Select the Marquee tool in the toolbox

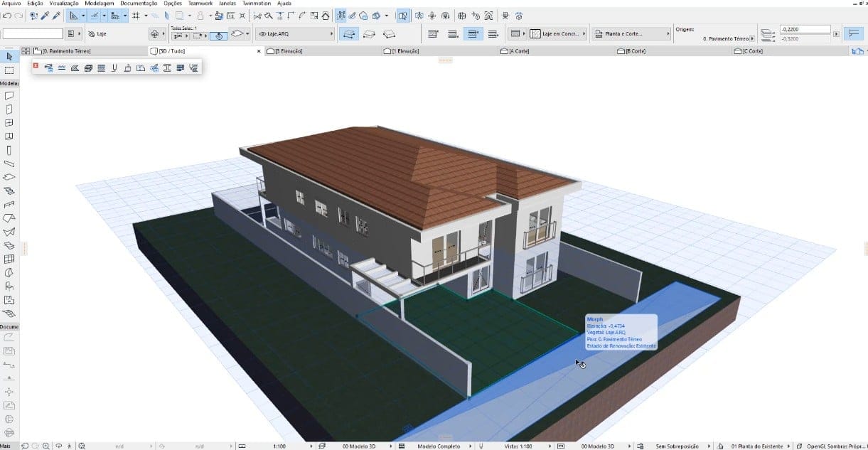(x=9, y=70)
